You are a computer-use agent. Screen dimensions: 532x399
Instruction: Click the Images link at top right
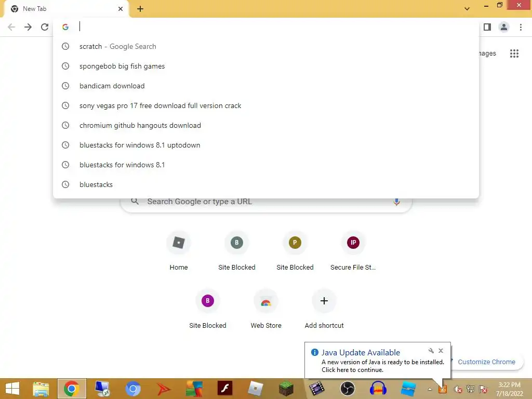point(487,54)
